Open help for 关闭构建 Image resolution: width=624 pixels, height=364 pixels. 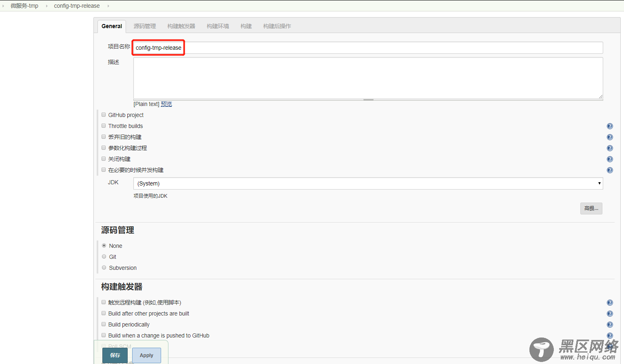pyautogui.click(x=610, y=159)
